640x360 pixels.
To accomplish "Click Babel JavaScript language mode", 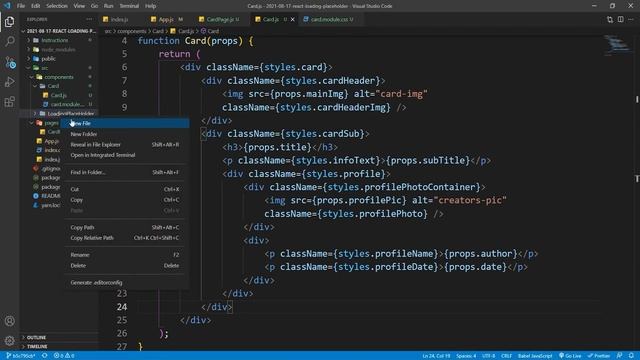I will pos(535,356).
